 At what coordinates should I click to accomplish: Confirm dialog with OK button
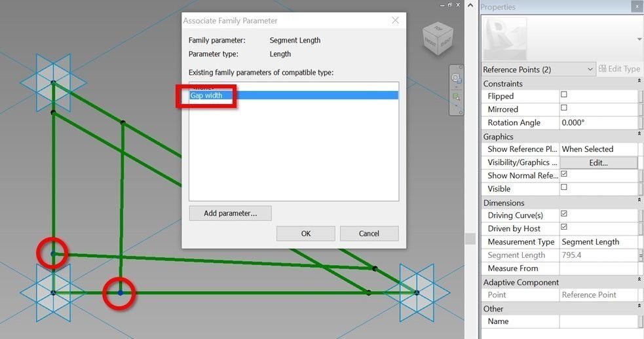(305, 234)
